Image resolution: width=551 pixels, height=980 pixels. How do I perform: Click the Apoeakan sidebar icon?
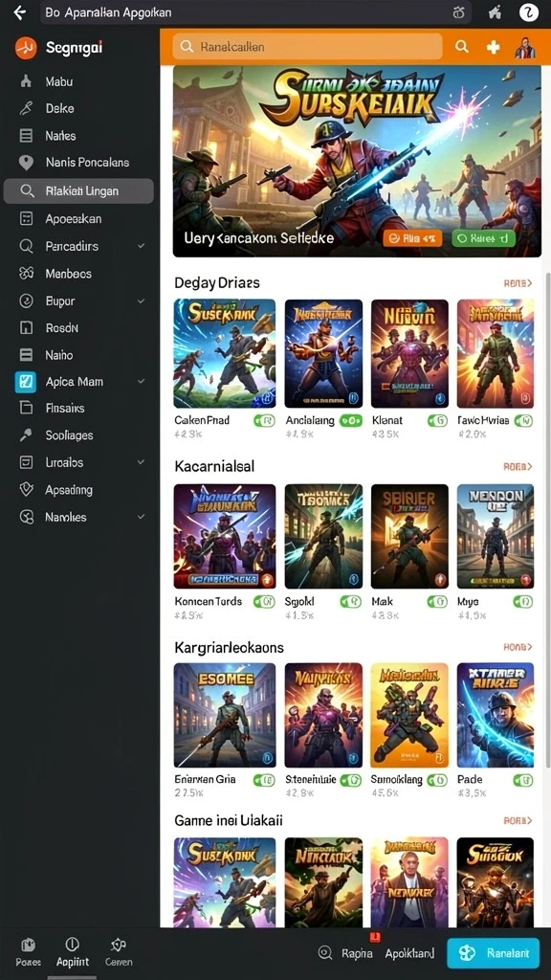coord(26,219)
